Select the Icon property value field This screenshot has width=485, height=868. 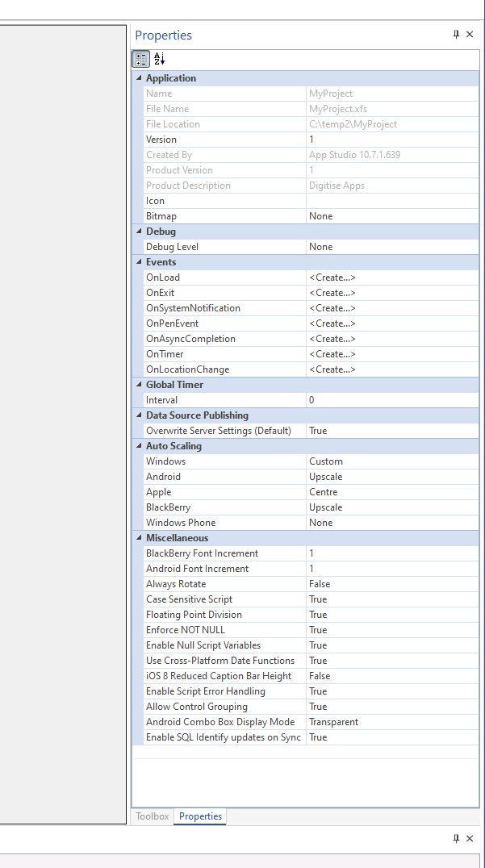(x=392, y=201)
